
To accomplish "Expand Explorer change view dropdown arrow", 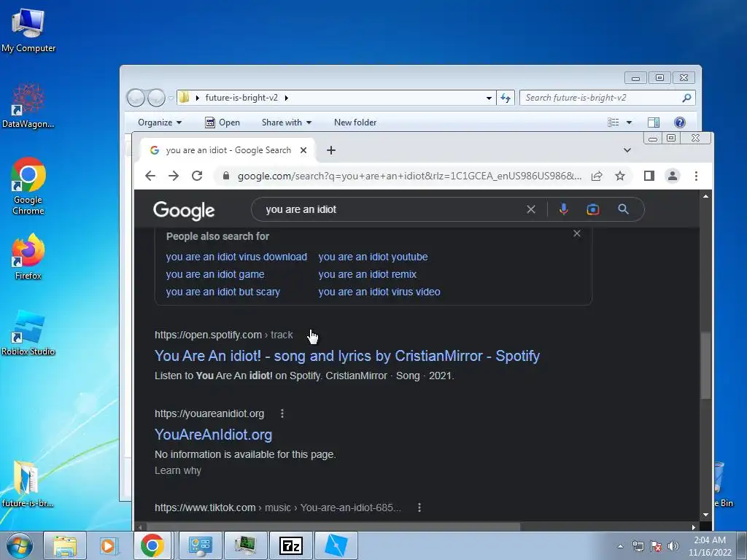I will (629, 122).
